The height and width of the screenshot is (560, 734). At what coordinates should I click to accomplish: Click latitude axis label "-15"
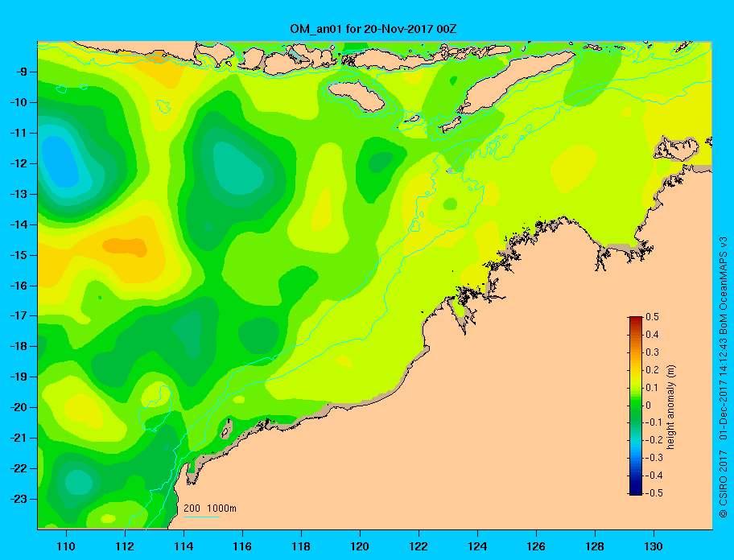pyautogui.click(x=19, y=255)
